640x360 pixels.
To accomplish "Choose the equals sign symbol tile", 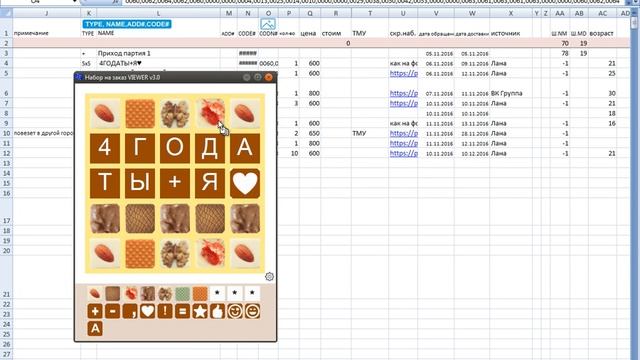I will [182, 311].
